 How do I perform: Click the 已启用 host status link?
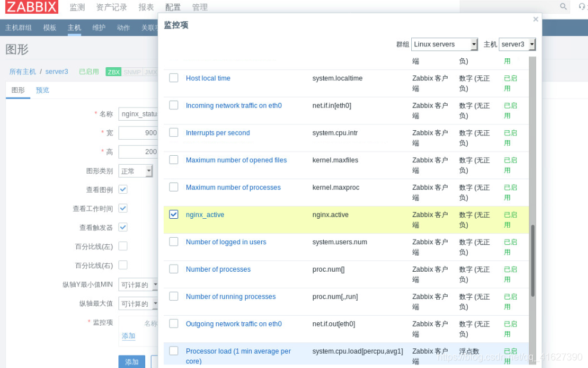pyautogui.click(x=89, y=71)
